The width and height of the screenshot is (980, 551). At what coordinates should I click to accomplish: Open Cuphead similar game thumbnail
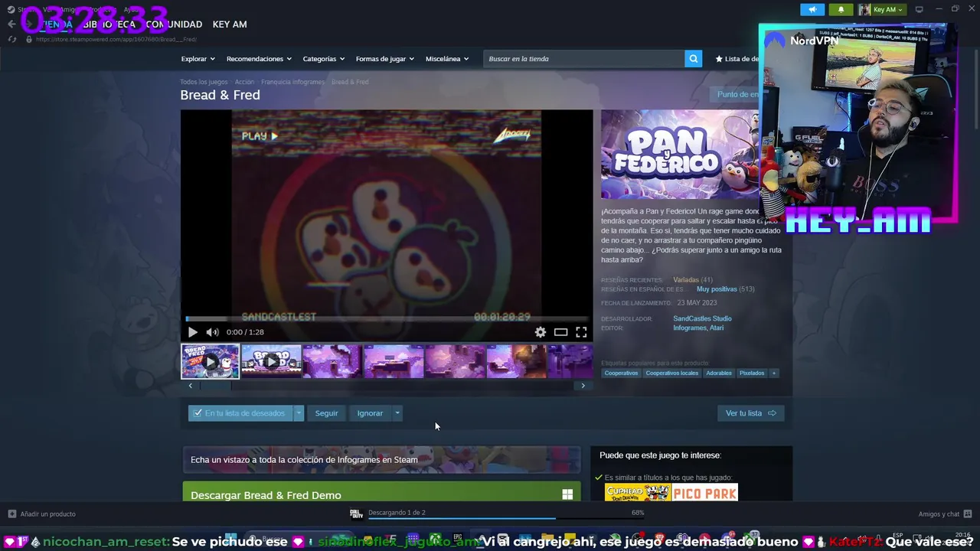[x=637, y=494]
